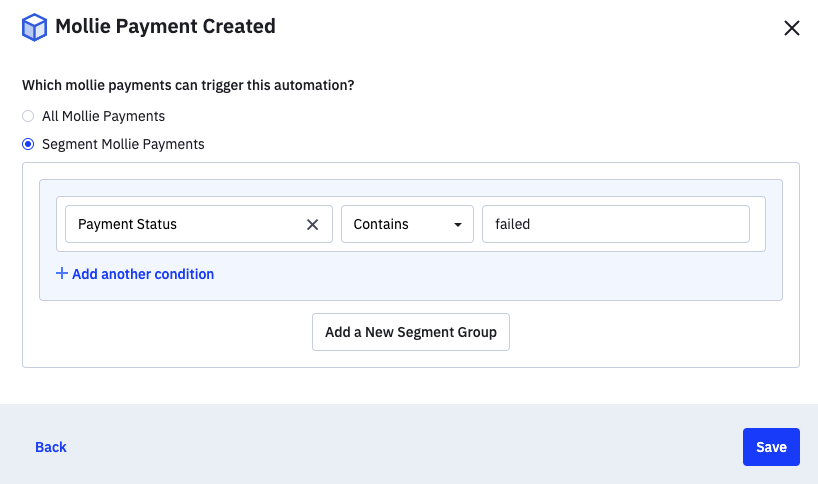This screenshot has height=484, width=818.
Task: Click Add a New Segment Group
Action: (411, 332)
